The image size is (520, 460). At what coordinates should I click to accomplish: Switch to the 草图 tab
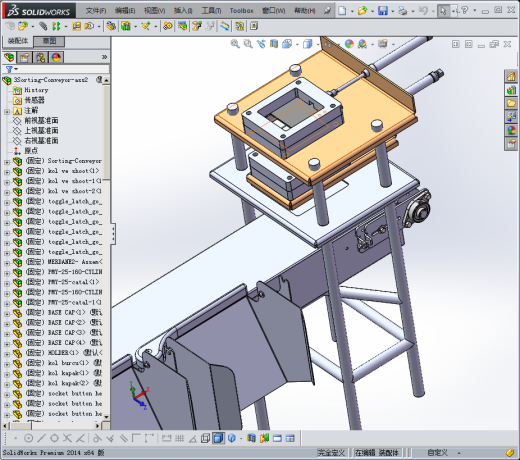coord(49,41)
